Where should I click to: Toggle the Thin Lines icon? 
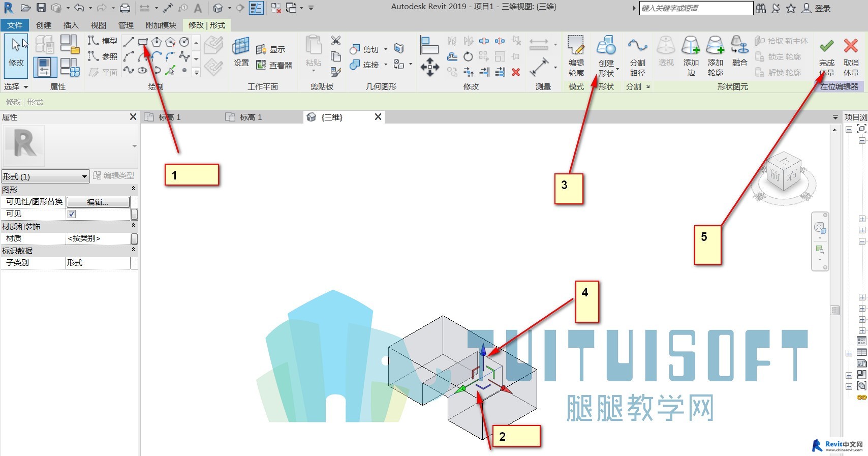click(x=256, y=8)
